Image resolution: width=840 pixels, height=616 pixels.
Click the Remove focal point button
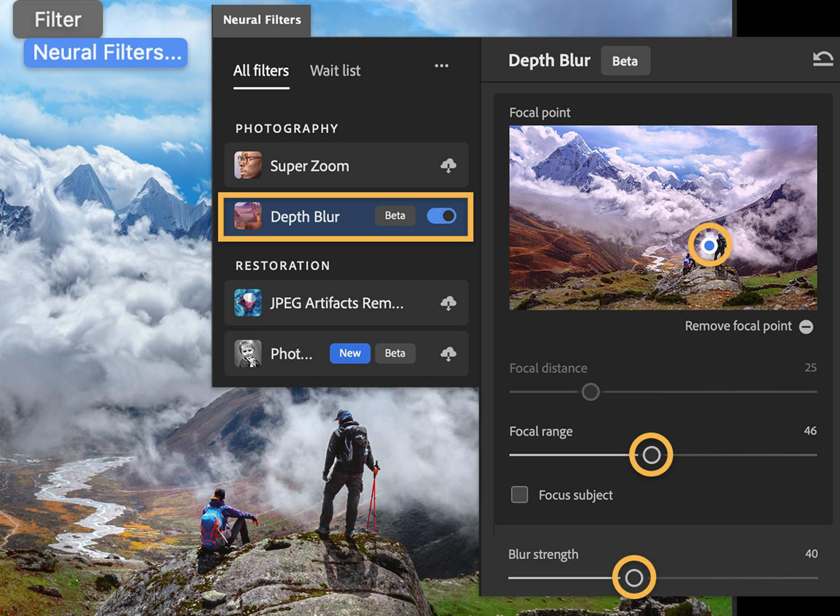coord(807,326)
